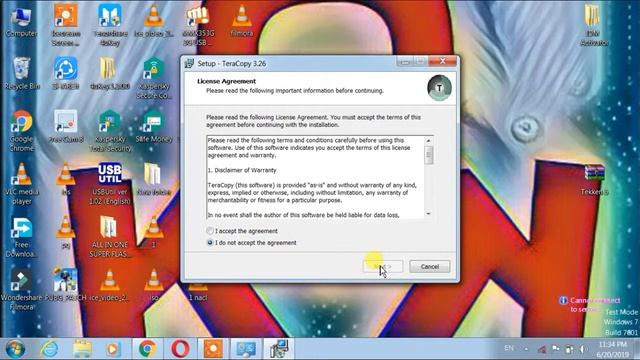Open the Recycle Bin icon

coord(22,74)
